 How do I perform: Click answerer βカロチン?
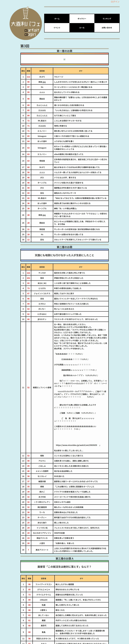[42, 319]
